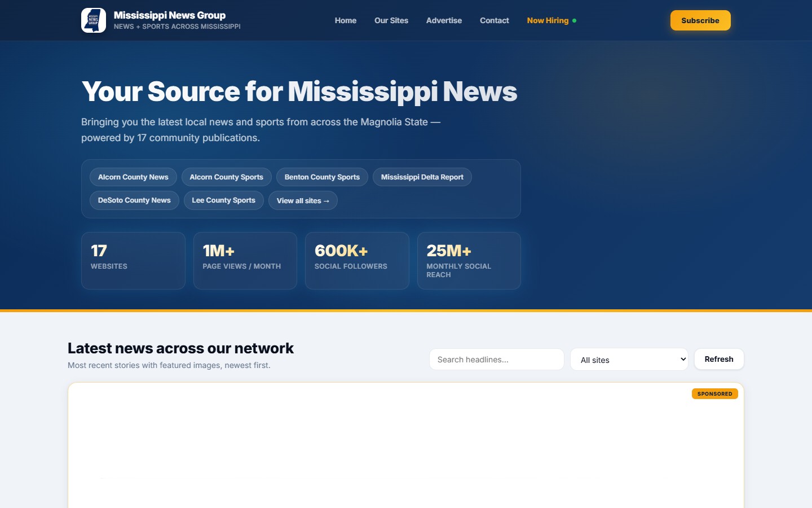Screen dimensions: 812x508
Task: View the Now Hiring page
Action: click(x=547, y=20)
